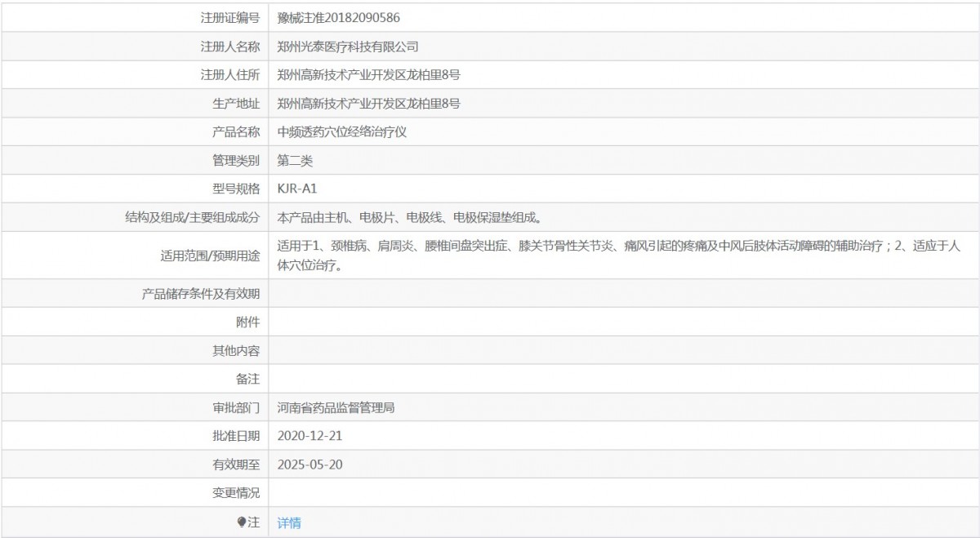Click the 适用于1、颈椎病 usage description
980x538 pixels.
[618, 256]
